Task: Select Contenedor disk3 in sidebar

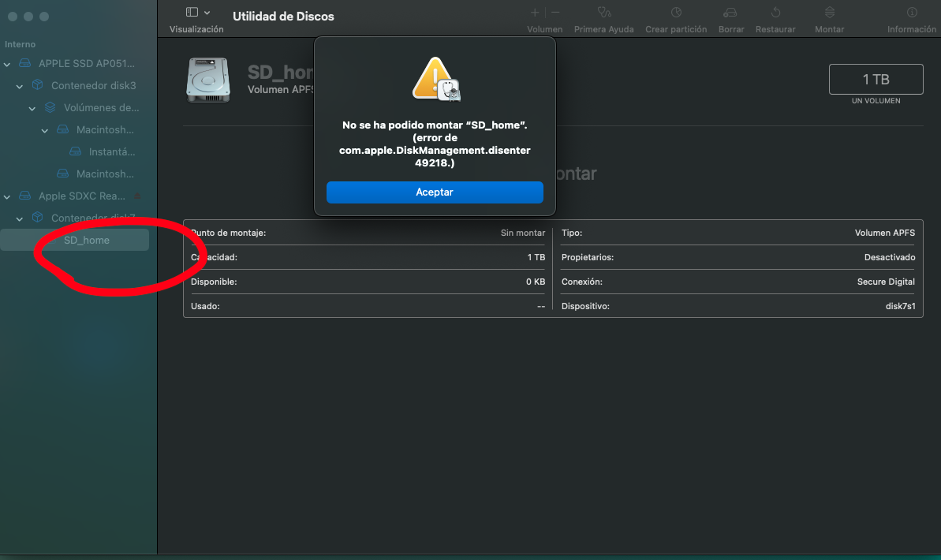Action: (x=93, y=85)
